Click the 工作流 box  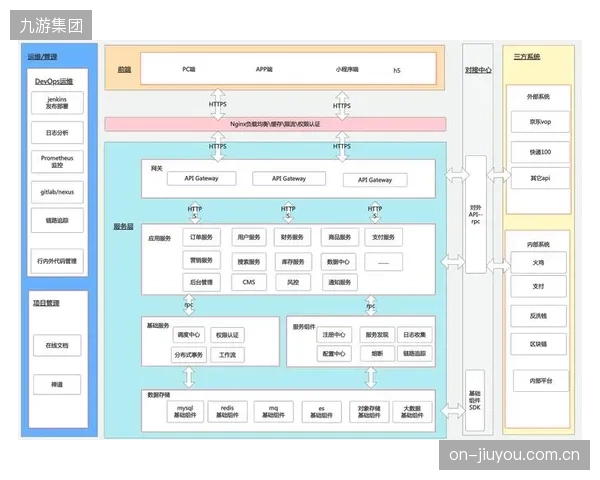227,355
